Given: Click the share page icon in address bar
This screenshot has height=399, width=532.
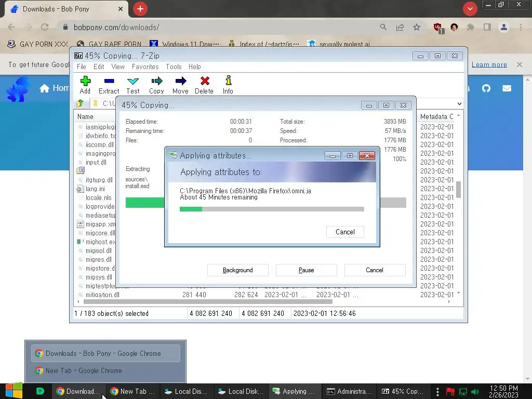Looking at the screenshot, I should pyautogui.click(x=400, y=27).
